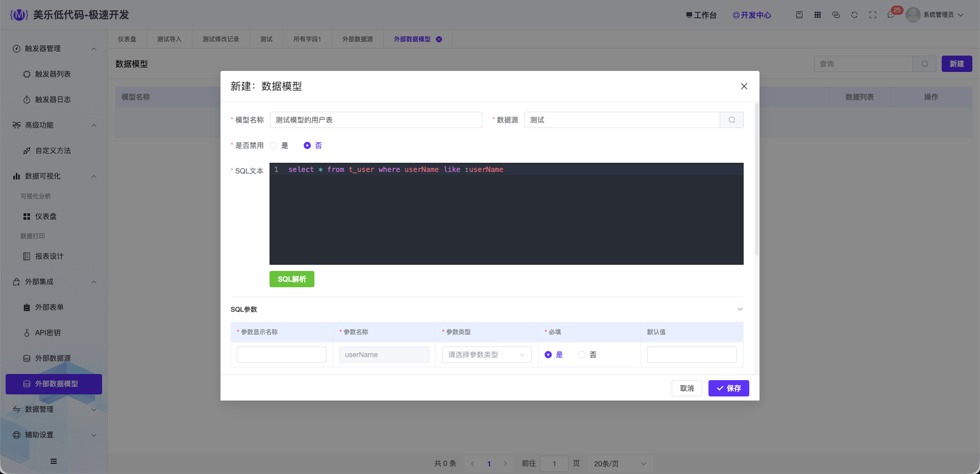Viewport: 980px width, 474px height.
Task: Open 工作台 in the header
Action: click(701, 15)
